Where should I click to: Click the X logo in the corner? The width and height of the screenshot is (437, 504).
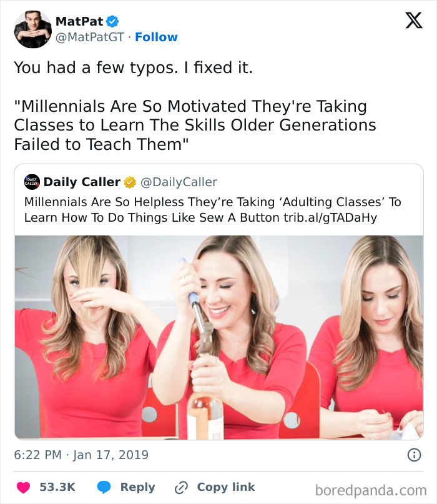click(x=413, y=21)
